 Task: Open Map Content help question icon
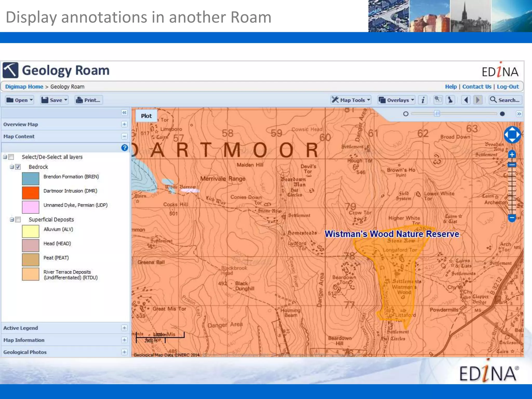(x=124, y=148)
